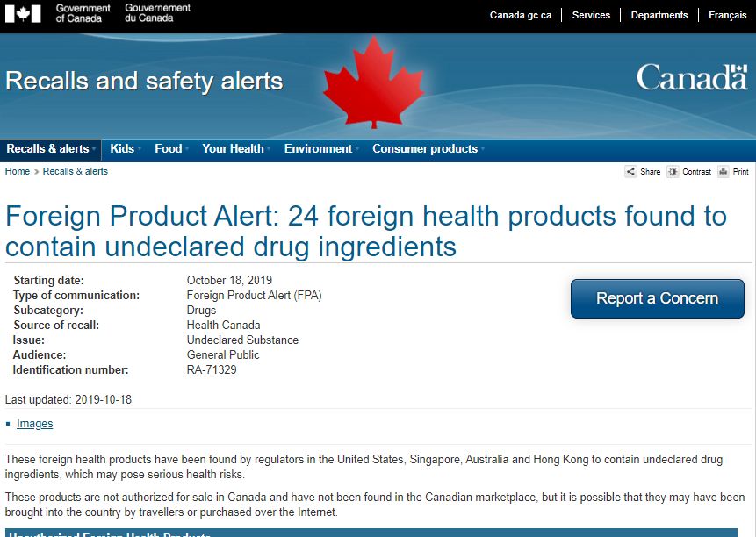This screenshot has width=756, height=537.
Task: Open the Services header link
Action: 591,15
